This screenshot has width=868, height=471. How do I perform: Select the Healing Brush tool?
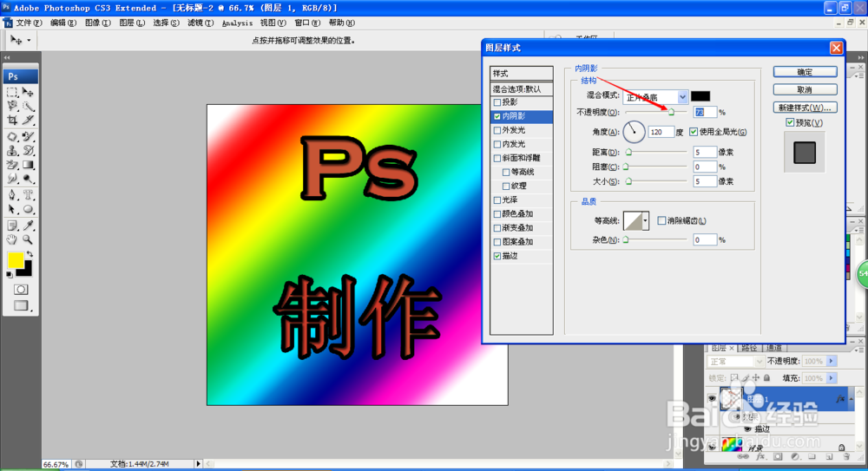click(x=12, y=136)
